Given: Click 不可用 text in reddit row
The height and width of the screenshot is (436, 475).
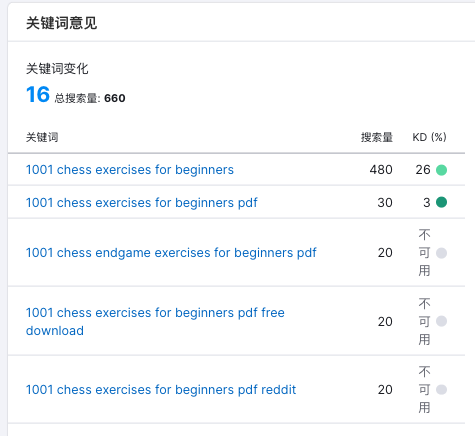Looking at the screenshot, I should click(x=424, y=390).
